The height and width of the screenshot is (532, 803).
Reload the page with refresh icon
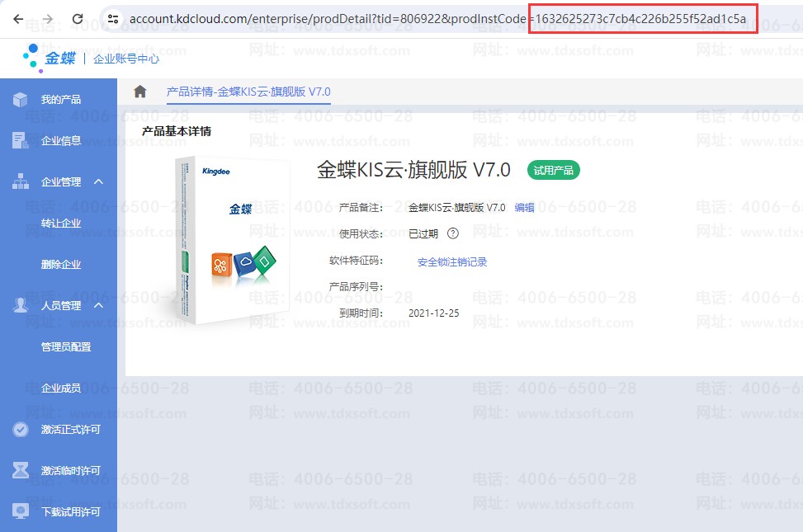[78, 19]
